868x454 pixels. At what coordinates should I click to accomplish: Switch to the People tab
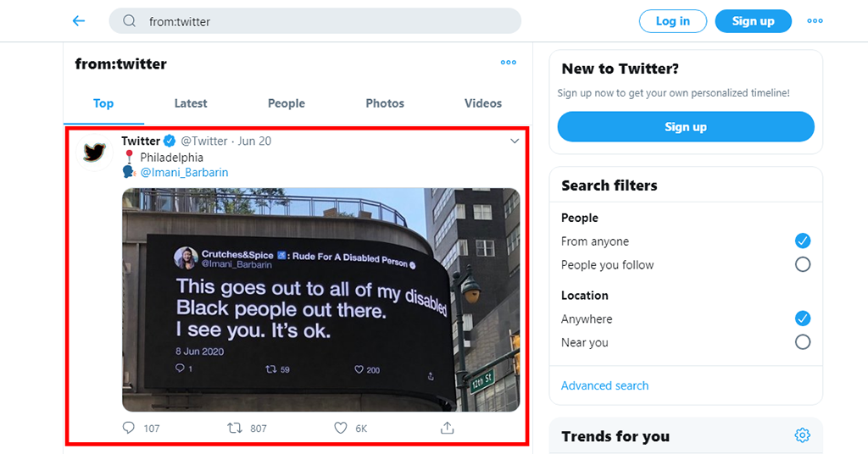(287, 103)
